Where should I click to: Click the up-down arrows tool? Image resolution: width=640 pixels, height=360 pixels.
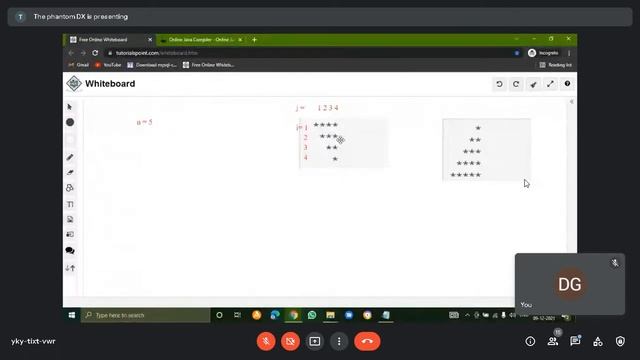(x=70, y=268)
